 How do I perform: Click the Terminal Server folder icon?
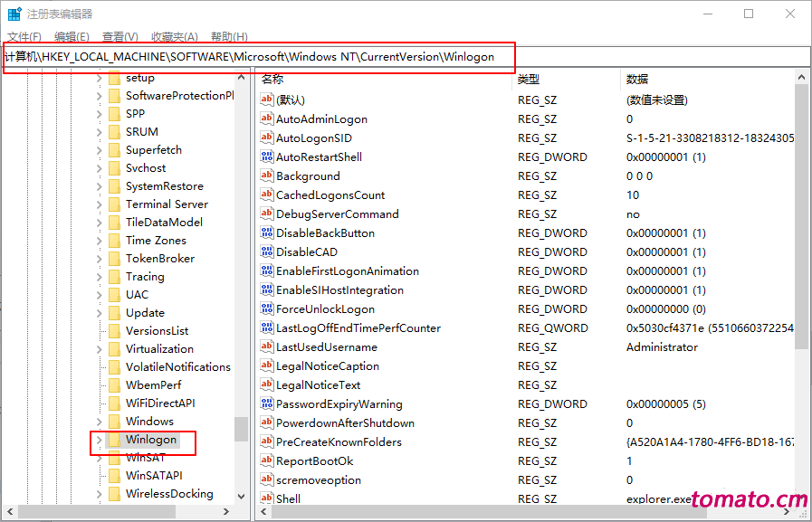tap(114, 204)
